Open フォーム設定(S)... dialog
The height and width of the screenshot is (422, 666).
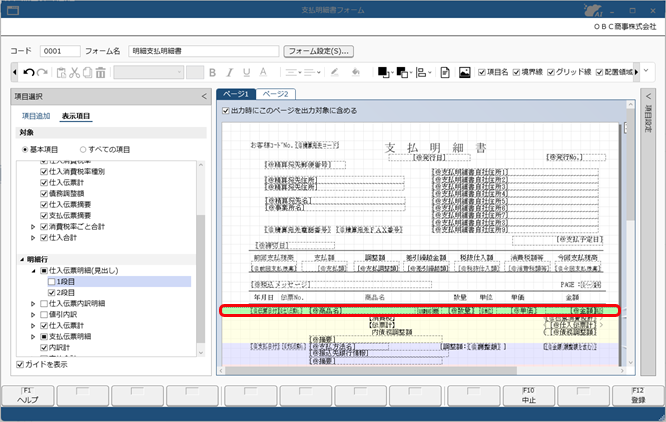coord(319,51)
